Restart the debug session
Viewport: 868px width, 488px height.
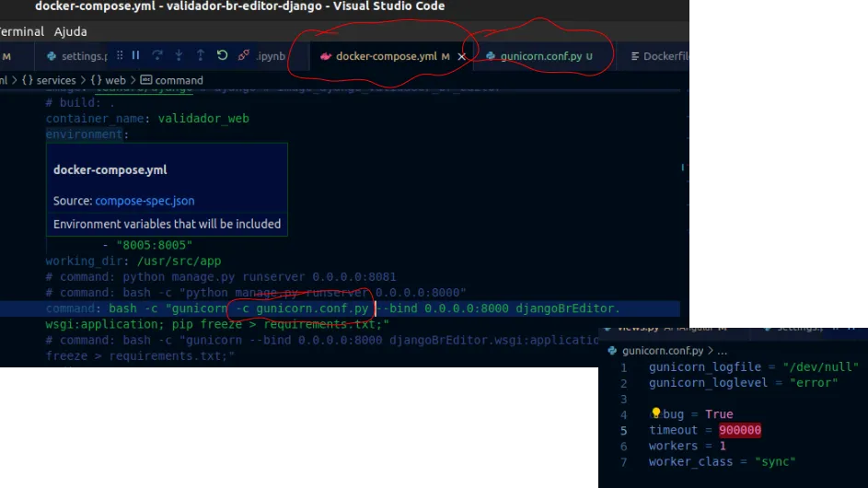click(x=222, y=56)
